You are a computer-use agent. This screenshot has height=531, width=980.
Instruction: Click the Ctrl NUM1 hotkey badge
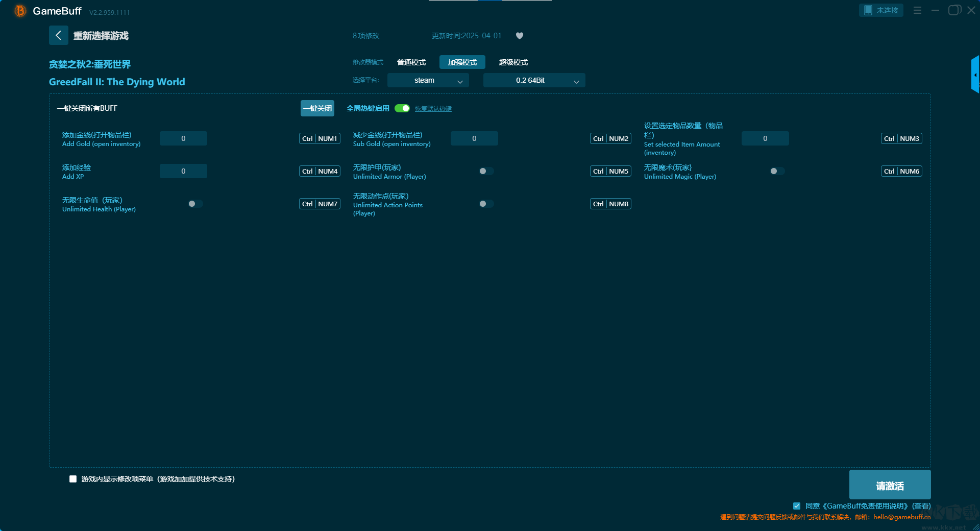click(x=320, y=138)
